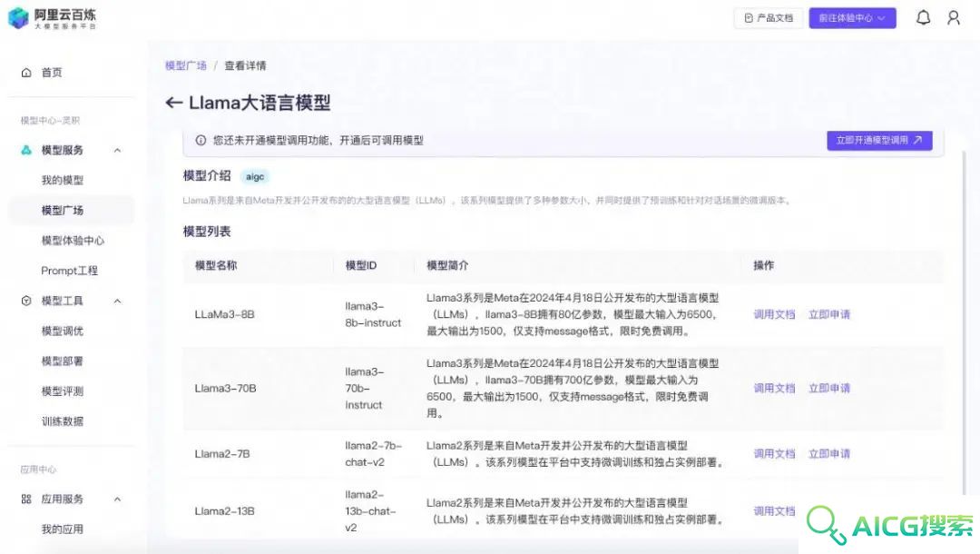Click the llama3-70b-instruct model ID
The width and height of the screenshot is (980, 554).
(x=365, y=389)
